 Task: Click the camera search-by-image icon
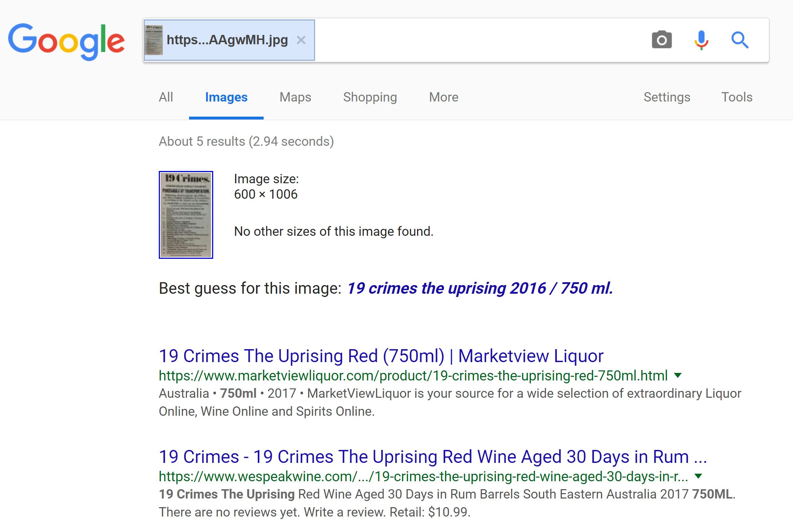coord(662,40)
